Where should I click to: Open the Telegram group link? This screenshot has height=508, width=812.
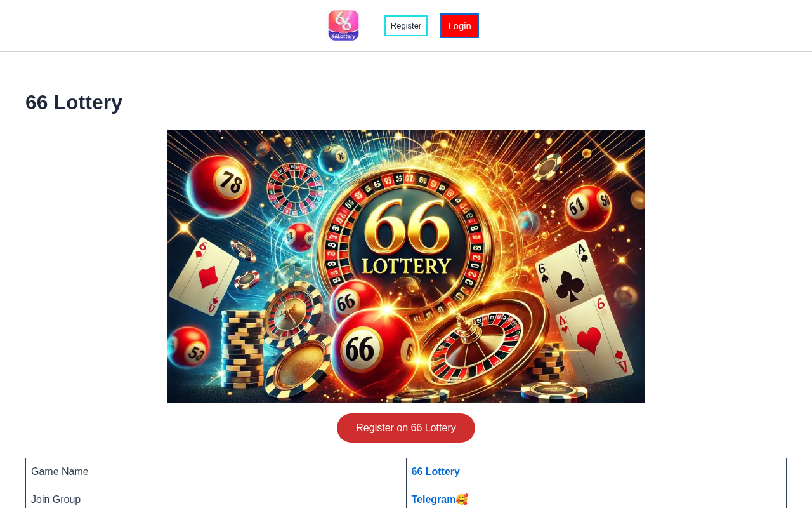433,500
